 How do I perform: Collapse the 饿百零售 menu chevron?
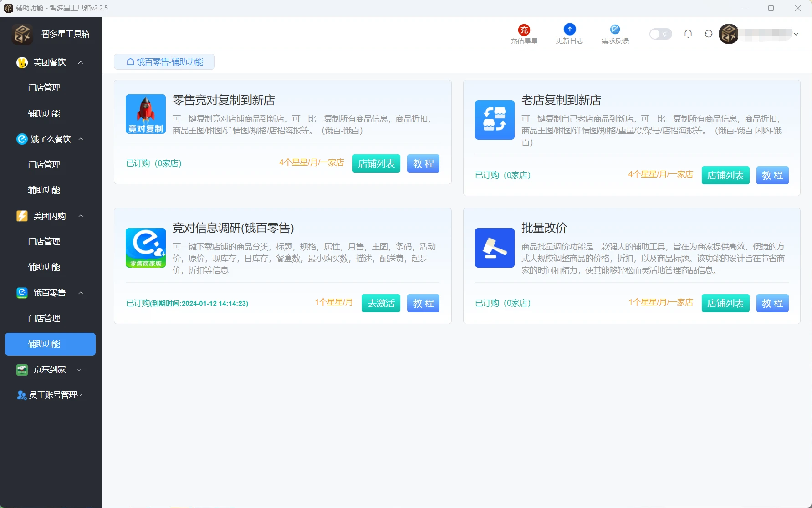point(81,293)
